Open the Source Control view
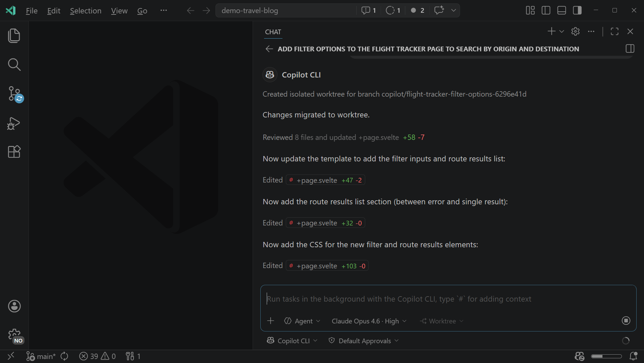 (x=14, y=94)
